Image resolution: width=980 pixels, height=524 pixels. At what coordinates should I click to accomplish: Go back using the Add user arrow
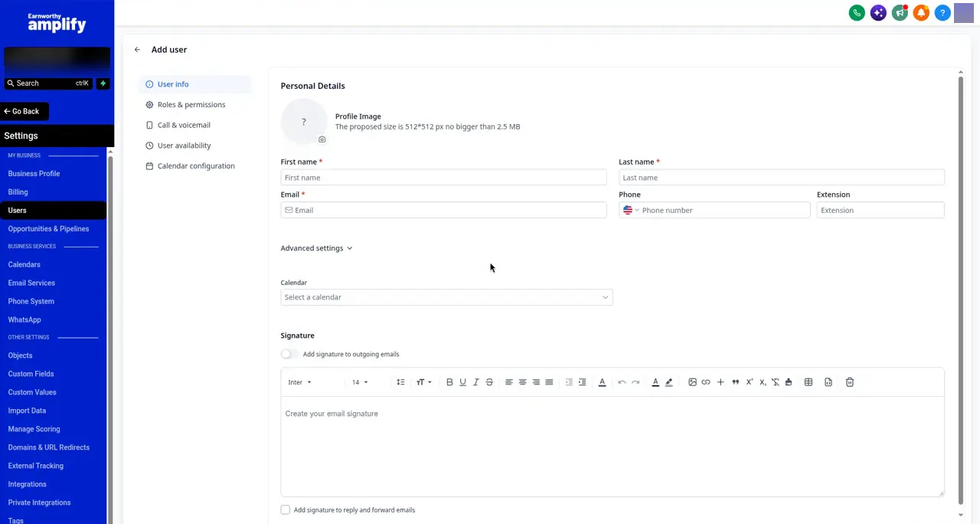[137, 50]
